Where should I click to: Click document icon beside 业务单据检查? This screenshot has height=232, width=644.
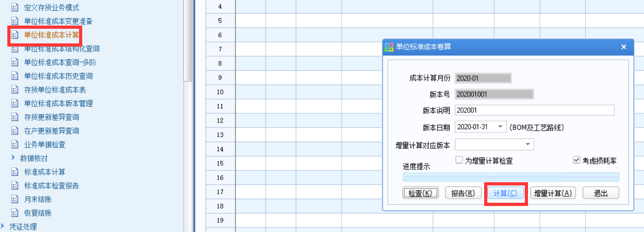click(15, 145)
